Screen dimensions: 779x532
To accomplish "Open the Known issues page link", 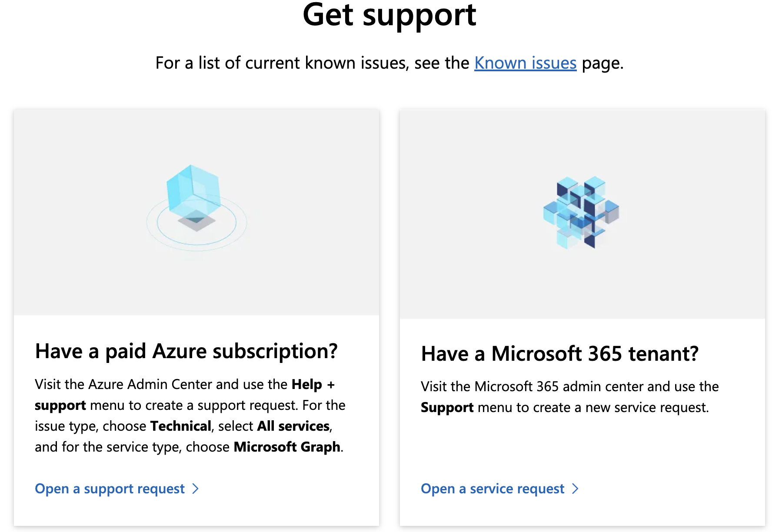I will pos(525,63).
